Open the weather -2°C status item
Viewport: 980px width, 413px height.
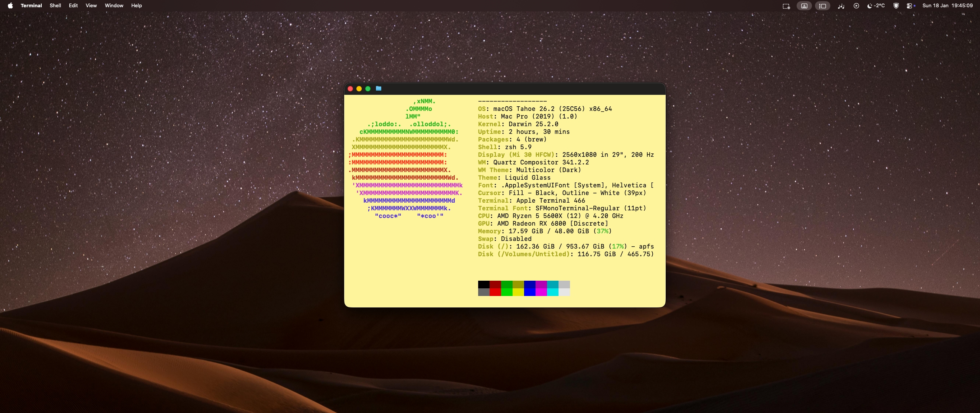876,6
